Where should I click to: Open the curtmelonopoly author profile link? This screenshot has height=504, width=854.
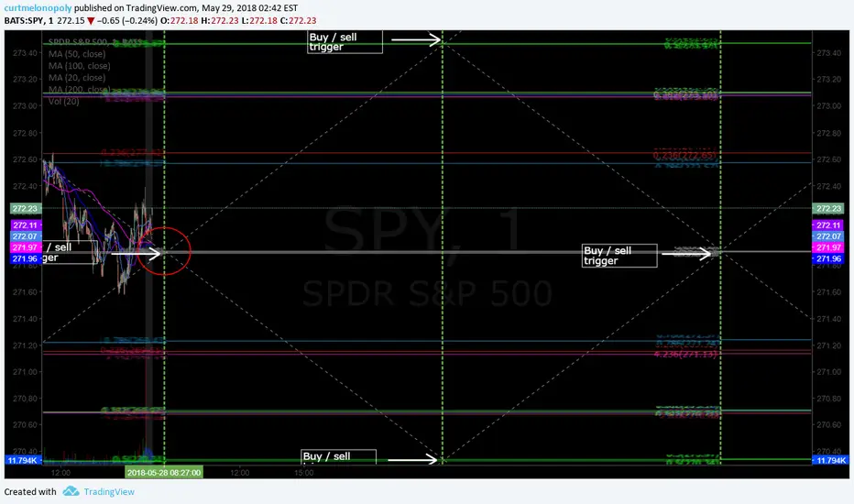[x=38, y=8]
